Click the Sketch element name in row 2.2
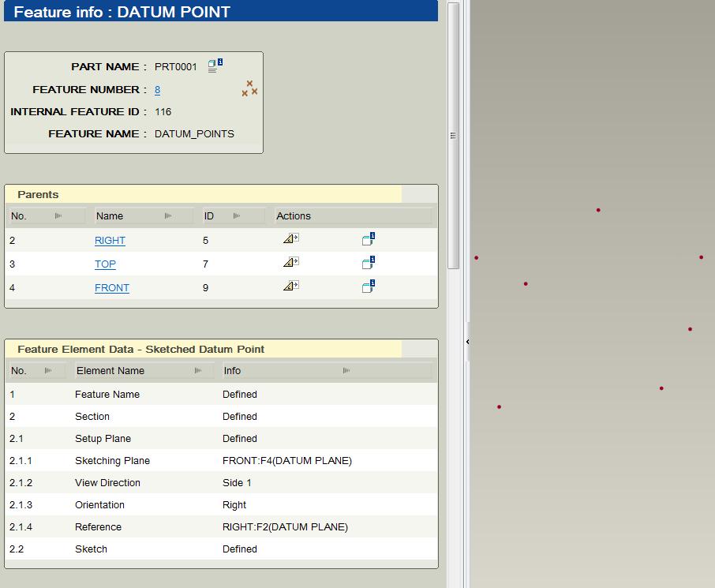 (91, 549)
